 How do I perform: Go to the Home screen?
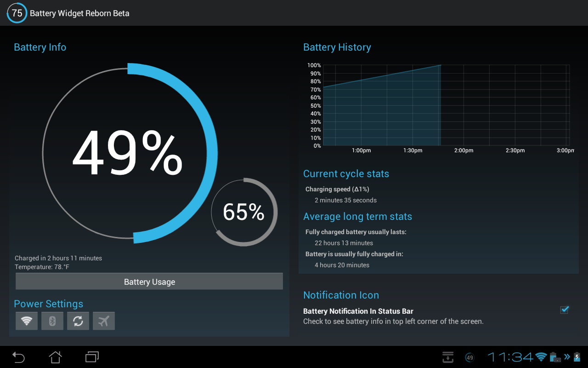coord(55,357)
